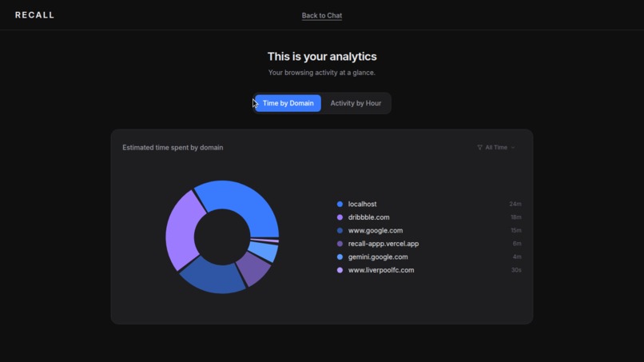Click the chevron beside All Time

point(513,148)
